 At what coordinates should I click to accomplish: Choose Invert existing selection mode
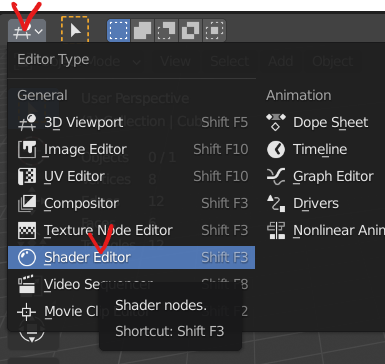(x=190, y=30)
